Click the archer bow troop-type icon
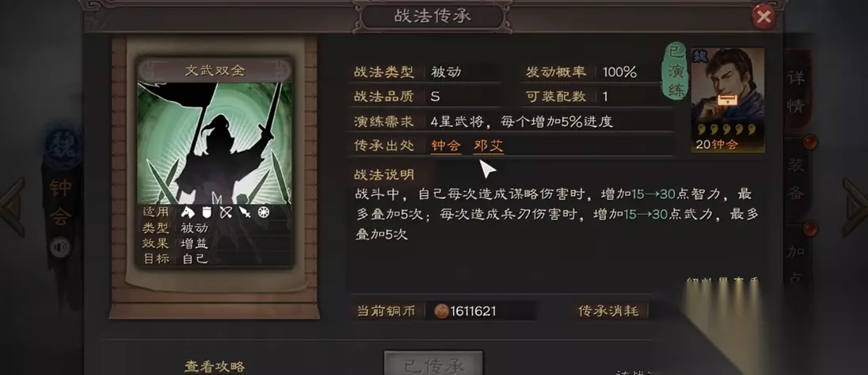The image size is (868, 375). point(225,212)
